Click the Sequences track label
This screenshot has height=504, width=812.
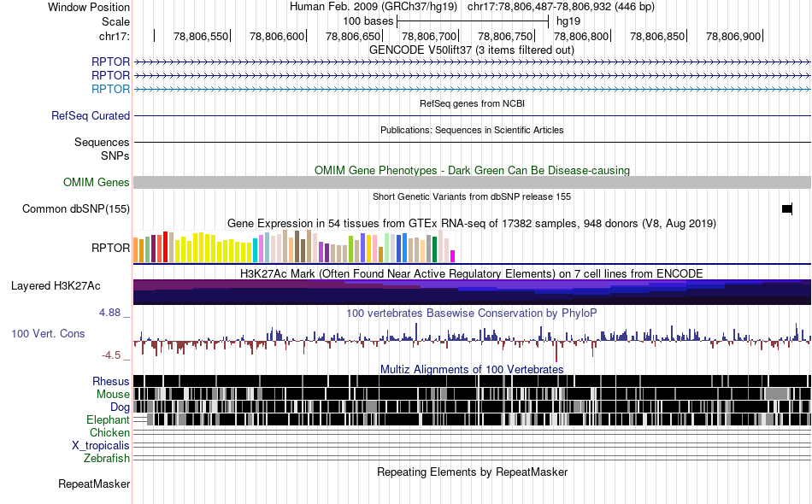point(102,143)
